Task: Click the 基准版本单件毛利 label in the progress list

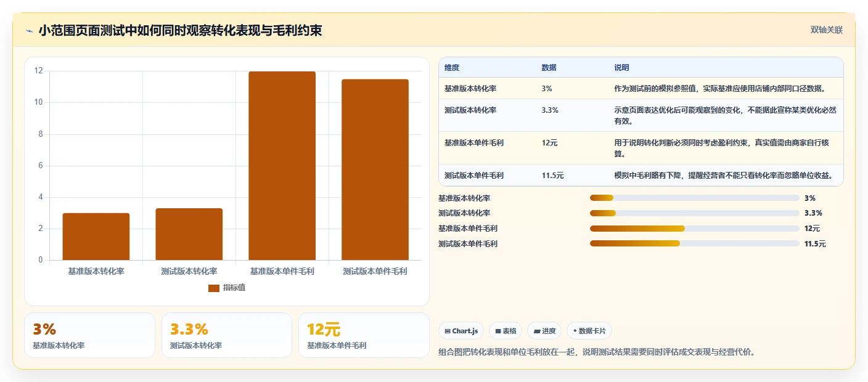Action: click(468, 229)
